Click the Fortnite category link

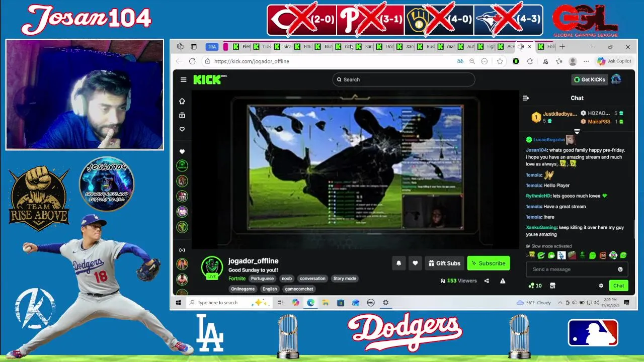(x=237, y=279)
